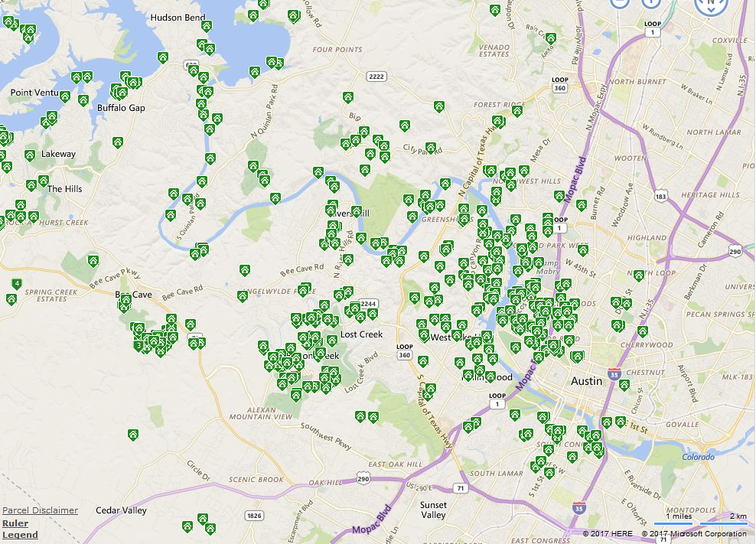Click house marker above Cherrywood label
Viewport: 756px width, 544px height.
point(643,331)
